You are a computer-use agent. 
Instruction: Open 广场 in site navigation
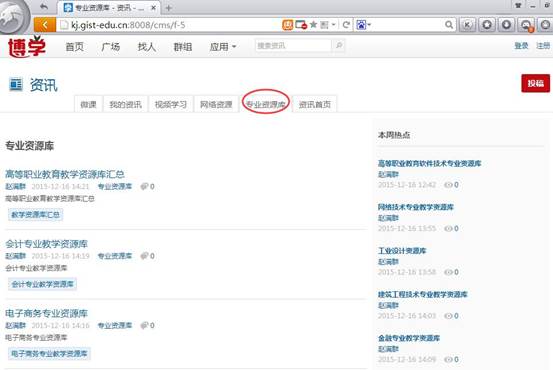(x=111, y=47)
